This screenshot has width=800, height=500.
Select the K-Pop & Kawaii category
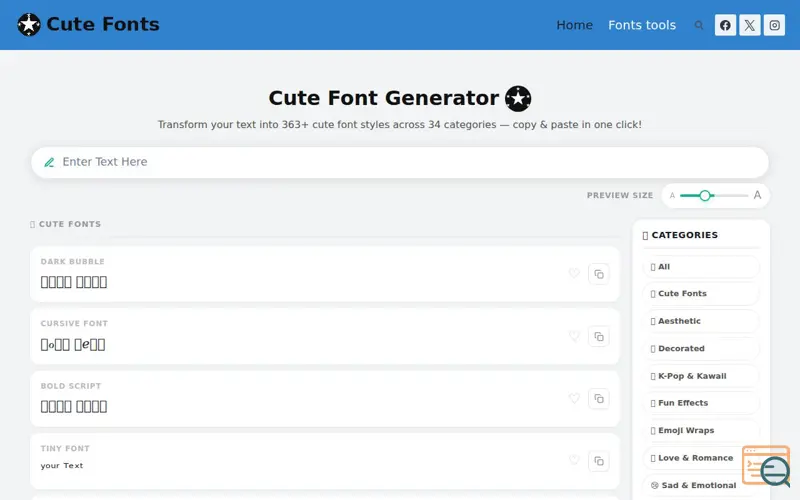click(x=701, y=376)
